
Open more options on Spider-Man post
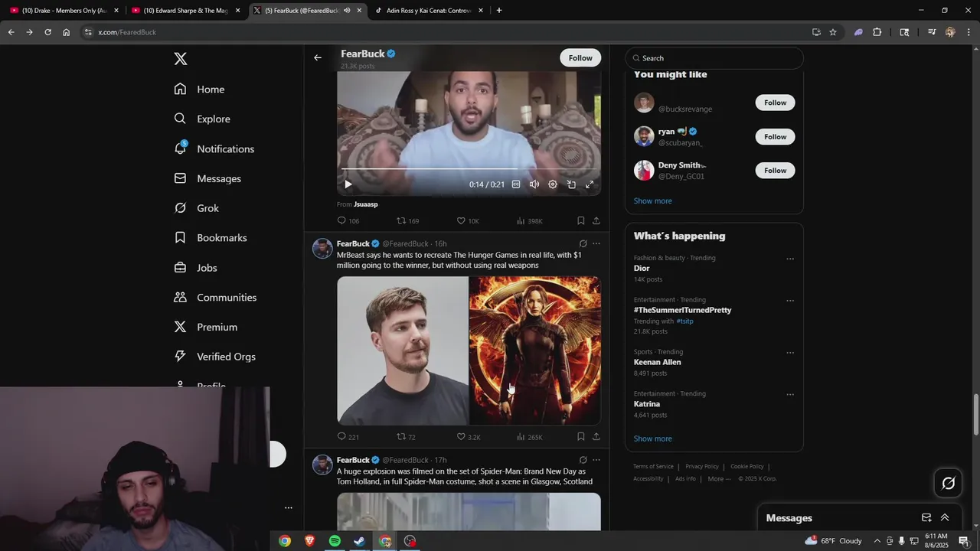click(596, 460)
